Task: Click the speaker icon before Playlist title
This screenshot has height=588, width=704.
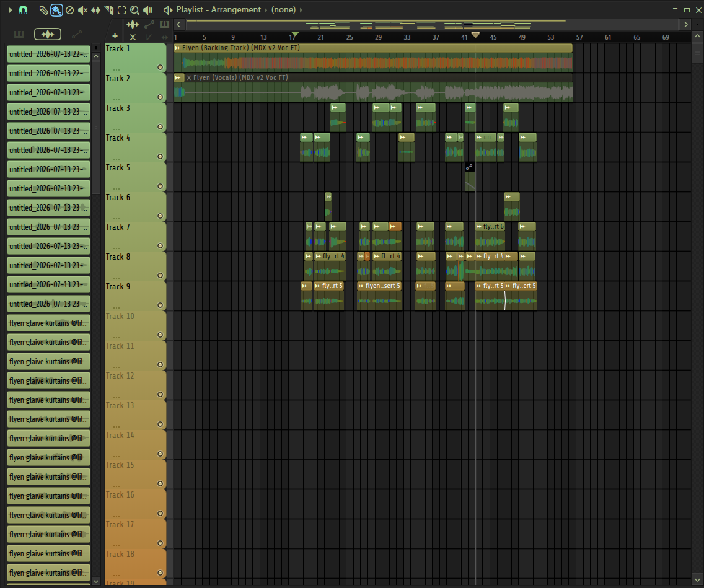Action: (x=167, y=10)
